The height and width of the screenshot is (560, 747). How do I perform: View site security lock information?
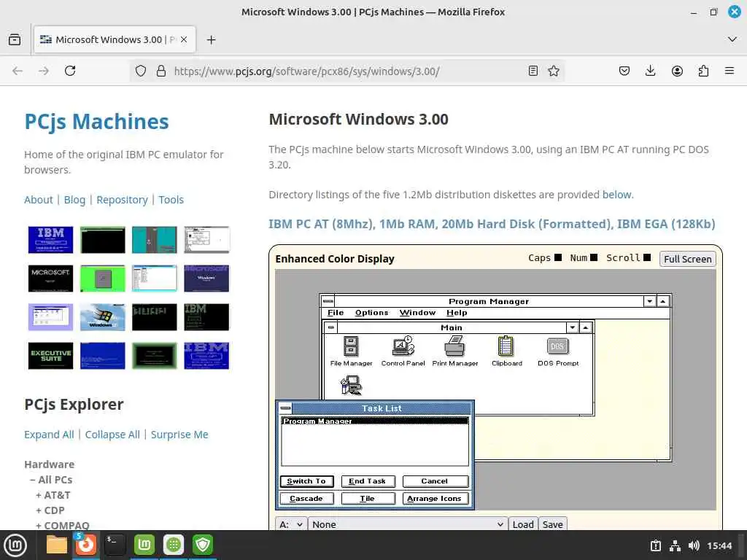[161, 71]
